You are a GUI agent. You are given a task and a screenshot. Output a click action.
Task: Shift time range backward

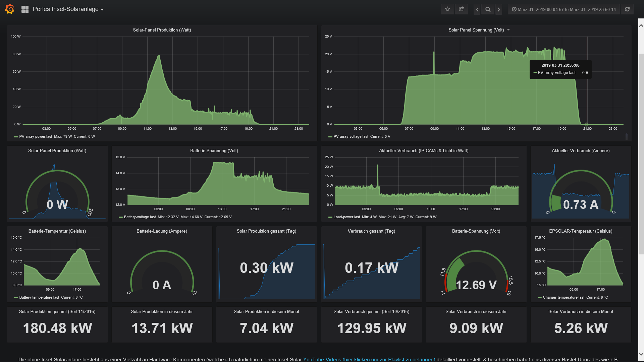click(x=477, y=9)
